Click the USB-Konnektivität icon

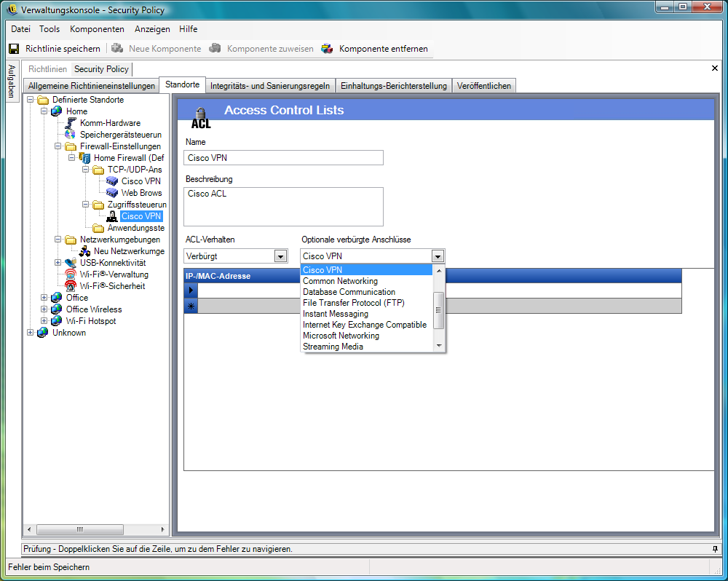click(x=71, y=263)
